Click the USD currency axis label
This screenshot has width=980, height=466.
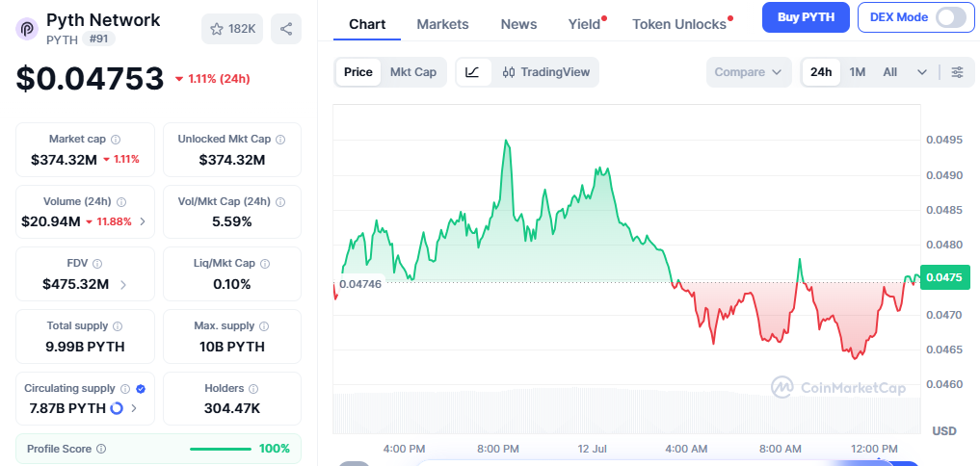pos(944,431)
